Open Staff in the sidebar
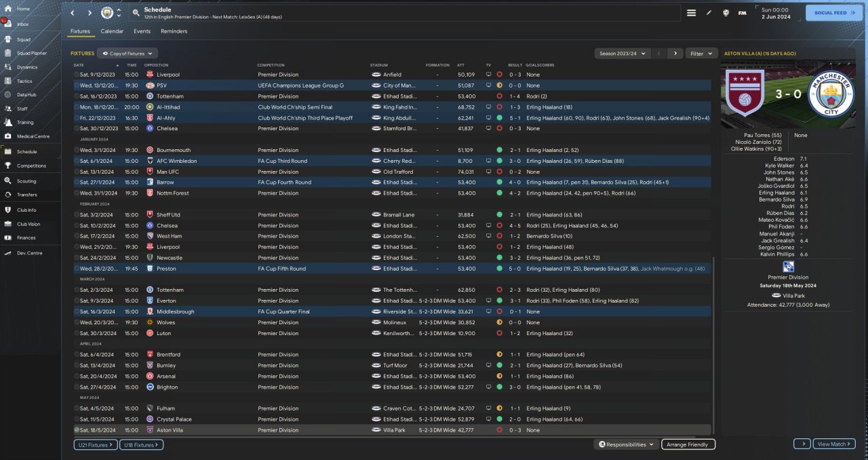Viewport: 868px width, 460px height. 22,109
